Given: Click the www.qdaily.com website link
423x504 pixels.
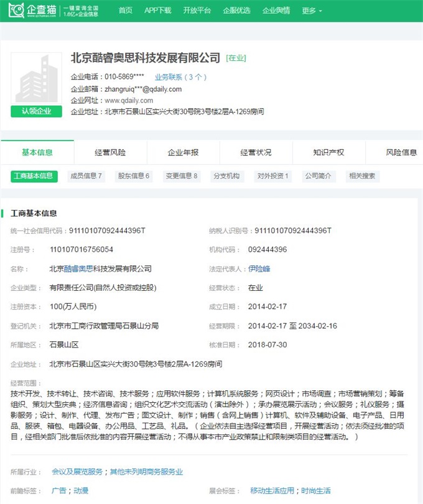Looking at the screenshot, I should [129, 101].
